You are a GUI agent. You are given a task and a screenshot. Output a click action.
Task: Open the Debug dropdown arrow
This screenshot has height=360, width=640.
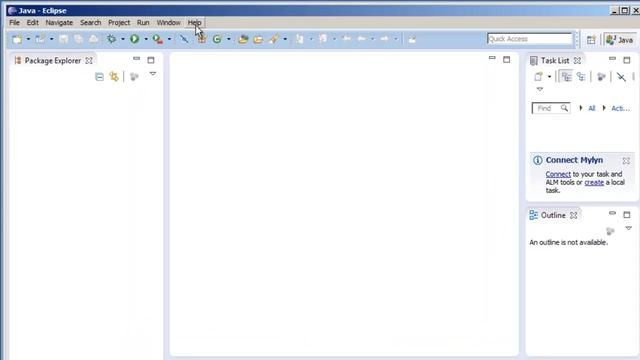[122, 39]
